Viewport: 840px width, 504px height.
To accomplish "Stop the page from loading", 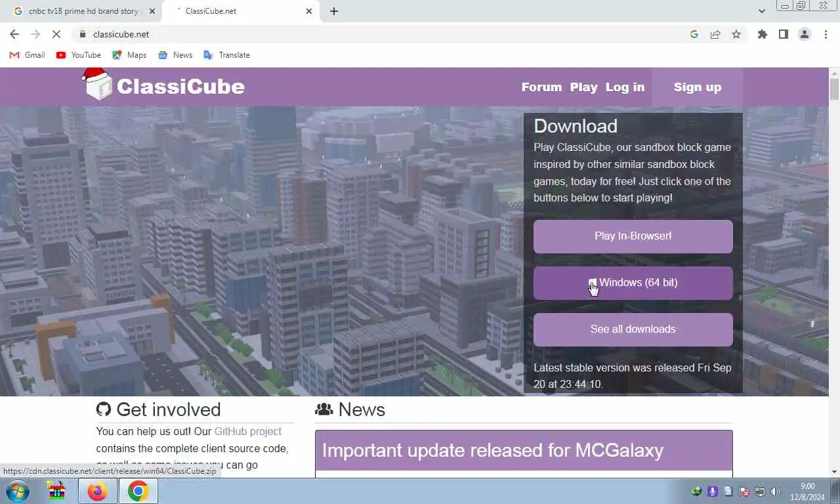I will (x=56, y=34).
